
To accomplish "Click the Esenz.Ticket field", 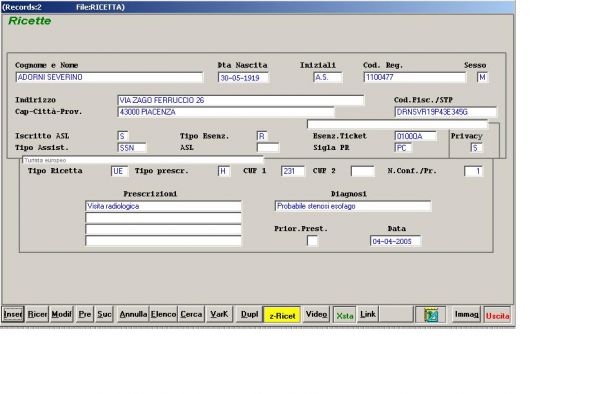I will [x=415, y=136].
